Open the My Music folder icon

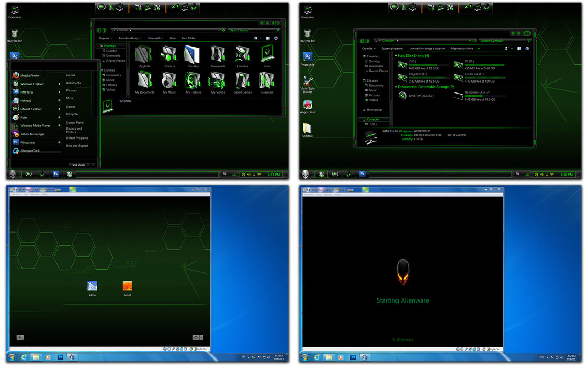coord(169,82)
